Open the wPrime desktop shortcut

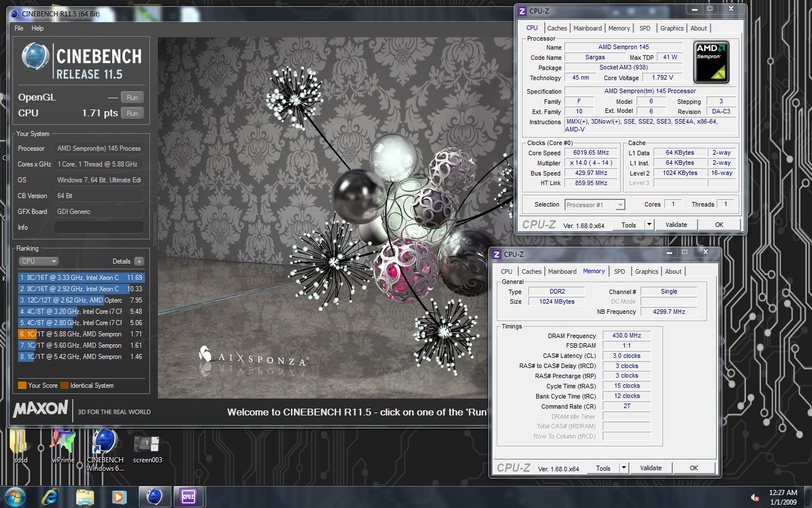tap(63, 446)
